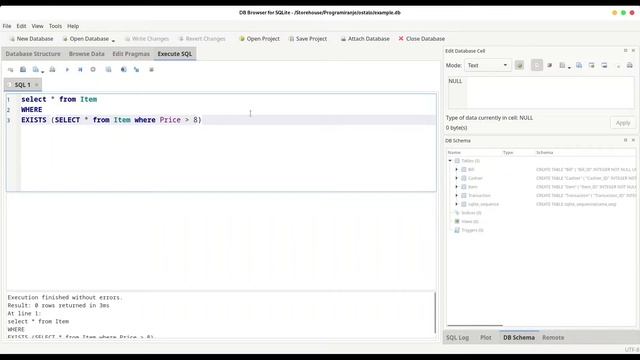
Task: Click the Print SQL icon
Action: 52,70
